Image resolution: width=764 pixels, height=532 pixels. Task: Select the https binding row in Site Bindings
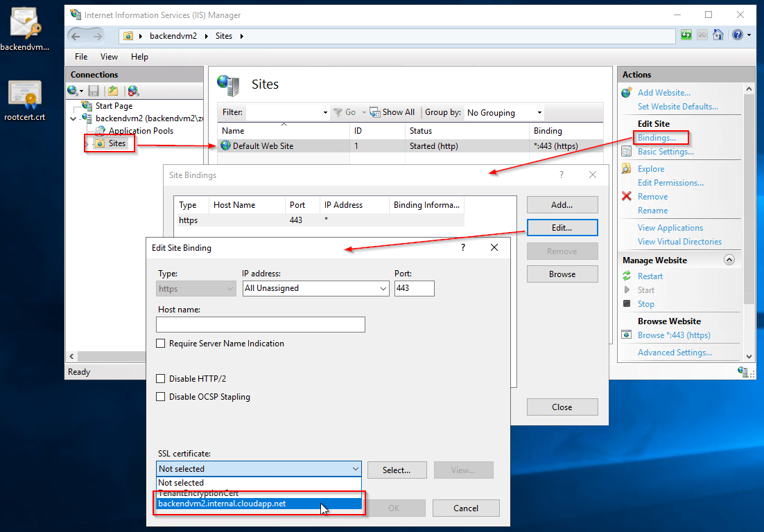[x=319, y=220]
